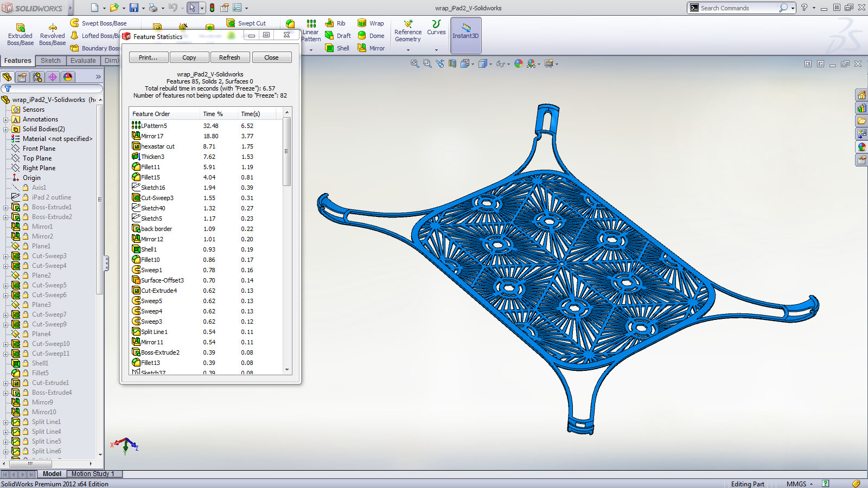Click the Copy button in dialog
This screenshot has width=868, height=488.
pyautogui.click(x=189, y=57)
